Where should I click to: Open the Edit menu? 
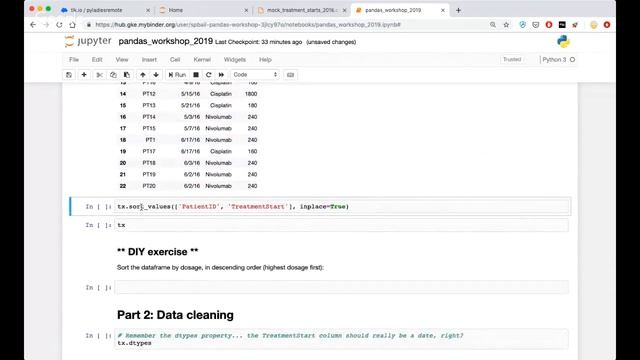97,60
